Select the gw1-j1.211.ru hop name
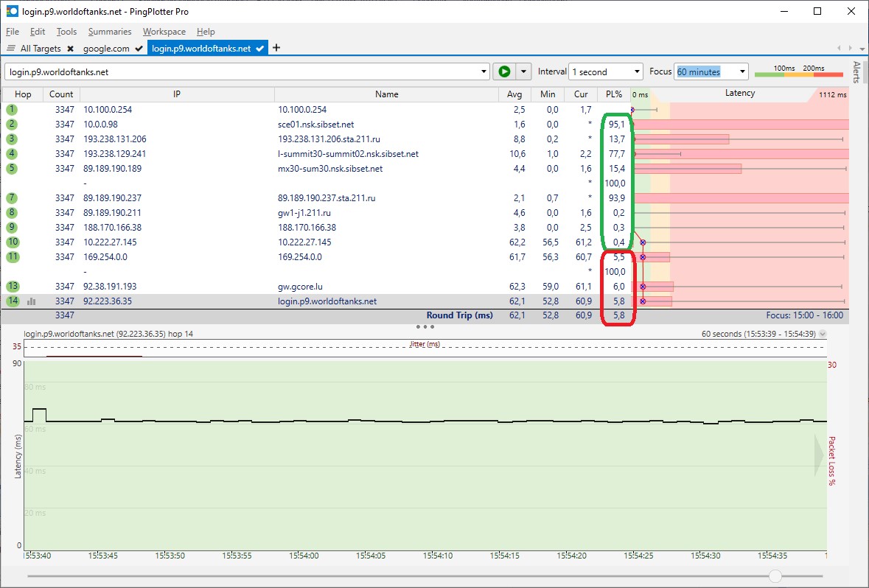This screenshot has height=588, width=869. pos(304,213)
